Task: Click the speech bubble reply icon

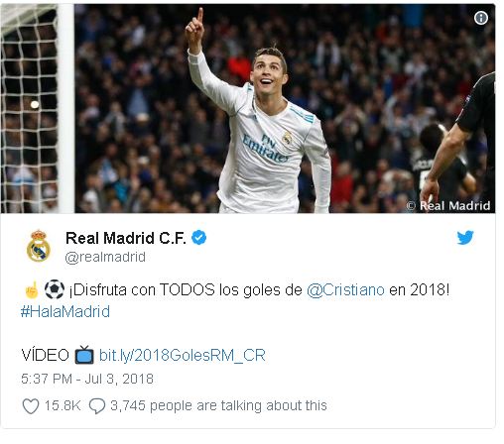Action: pyautogui.click(x=97, y=406)
